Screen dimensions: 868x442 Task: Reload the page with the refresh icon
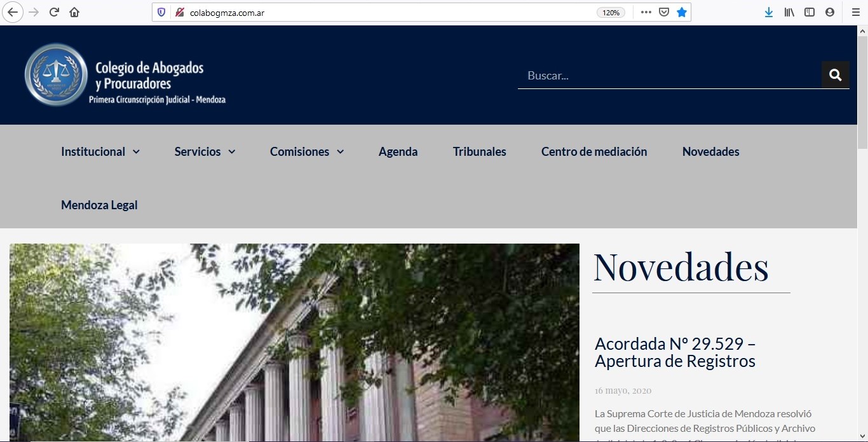54,12
